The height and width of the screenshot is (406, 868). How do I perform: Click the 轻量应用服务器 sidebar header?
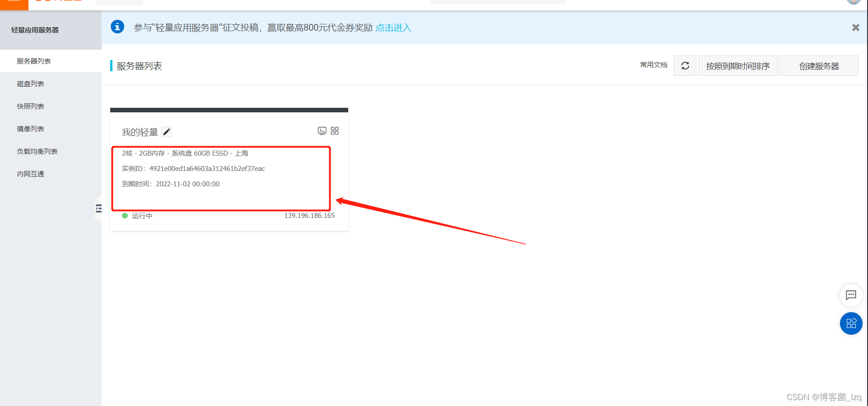(x=35, y=30)
